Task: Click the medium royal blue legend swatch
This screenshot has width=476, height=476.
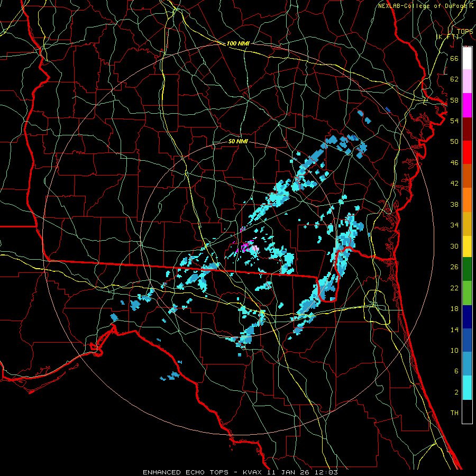Action: pos(467,340)
